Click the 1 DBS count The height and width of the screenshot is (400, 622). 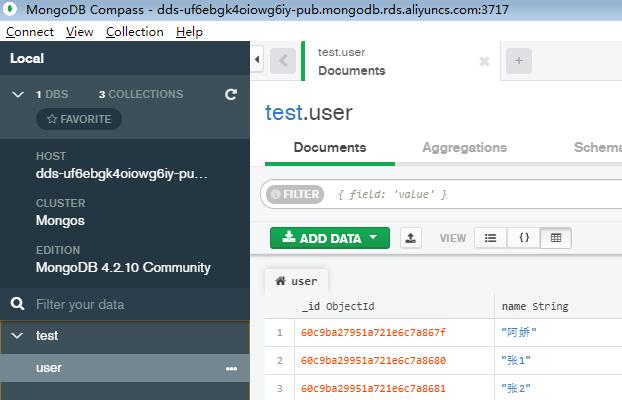pos(52,94)
